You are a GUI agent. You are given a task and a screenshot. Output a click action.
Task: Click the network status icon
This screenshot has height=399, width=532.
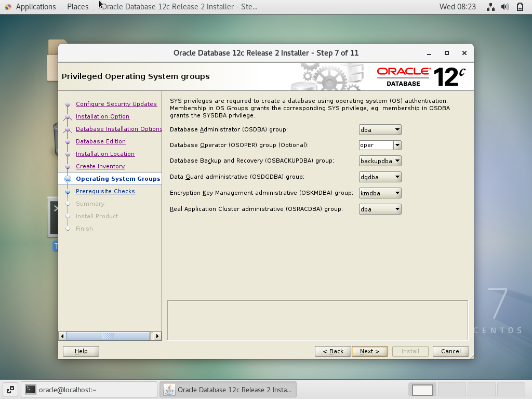point(490,7)
